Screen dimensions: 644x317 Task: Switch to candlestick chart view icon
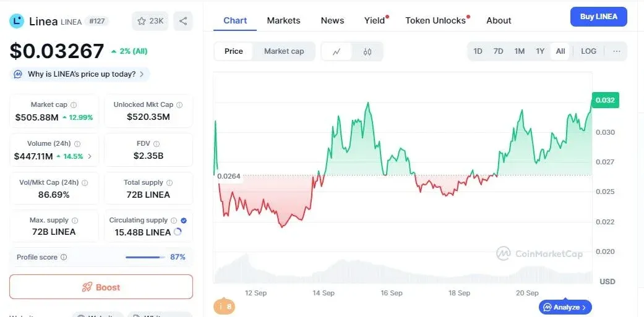point(367,52)
